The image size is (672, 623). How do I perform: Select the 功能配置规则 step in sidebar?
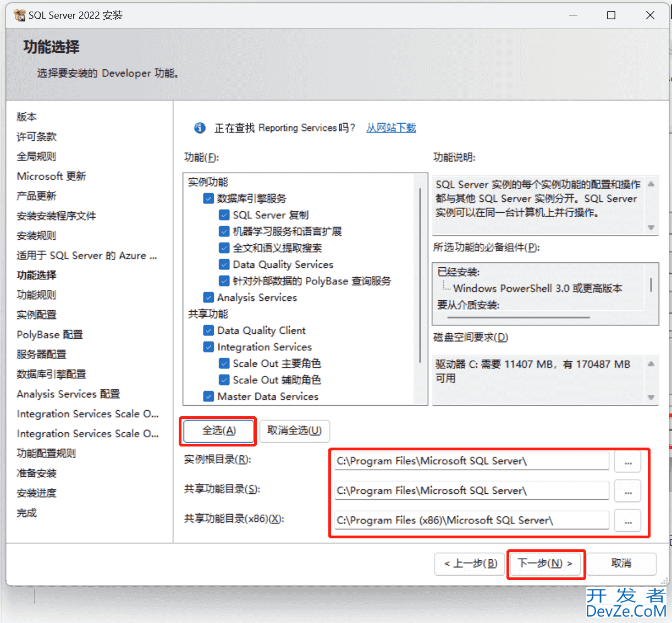click(x=46, y=453)
